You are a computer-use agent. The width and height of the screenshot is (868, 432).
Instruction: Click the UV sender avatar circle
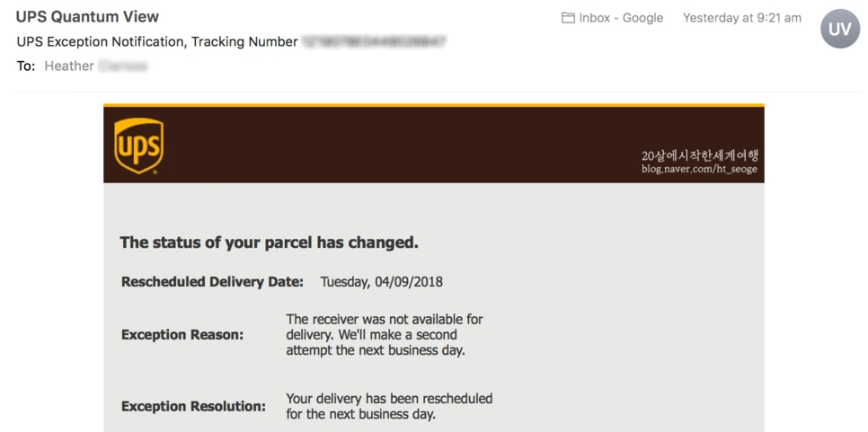(x=840, y=29)
